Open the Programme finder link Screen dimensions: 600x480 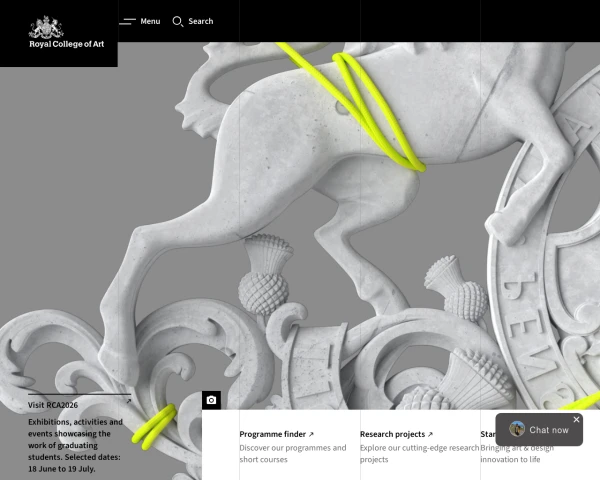tap(272, 434)
